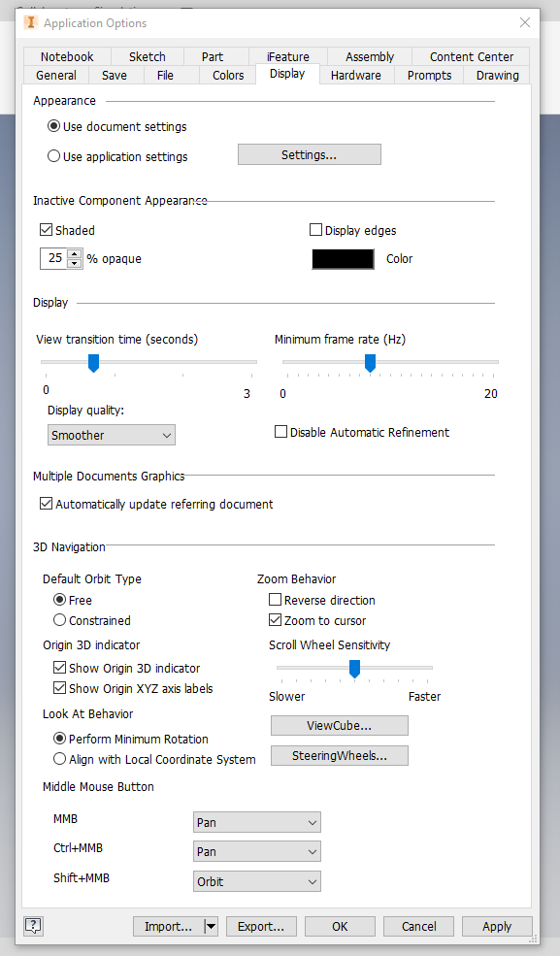Close the Application Options dialog
The image size is (560, 956).
[525, 22]
